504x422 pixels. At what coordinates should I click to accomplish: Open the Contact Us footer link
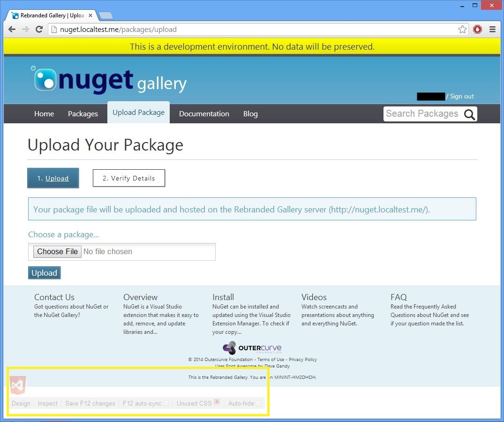coord(54,297)
